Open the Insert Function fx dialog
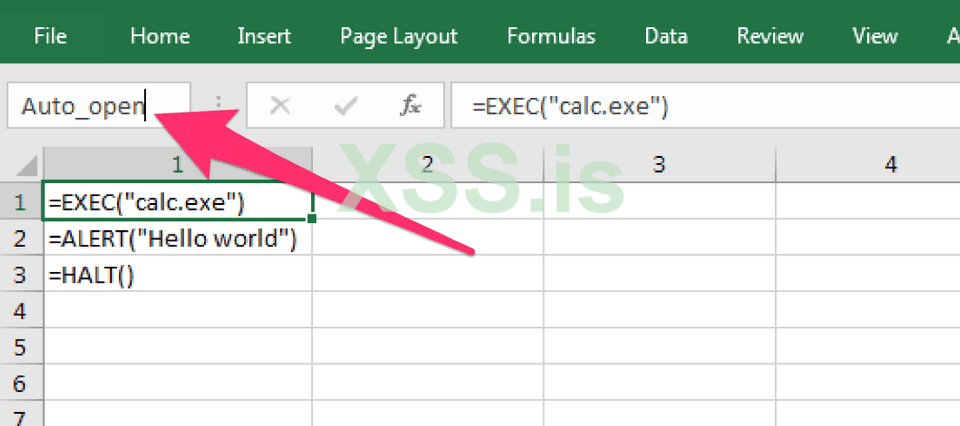This screenshot has width=960, height=426. (x=410, y=107)
